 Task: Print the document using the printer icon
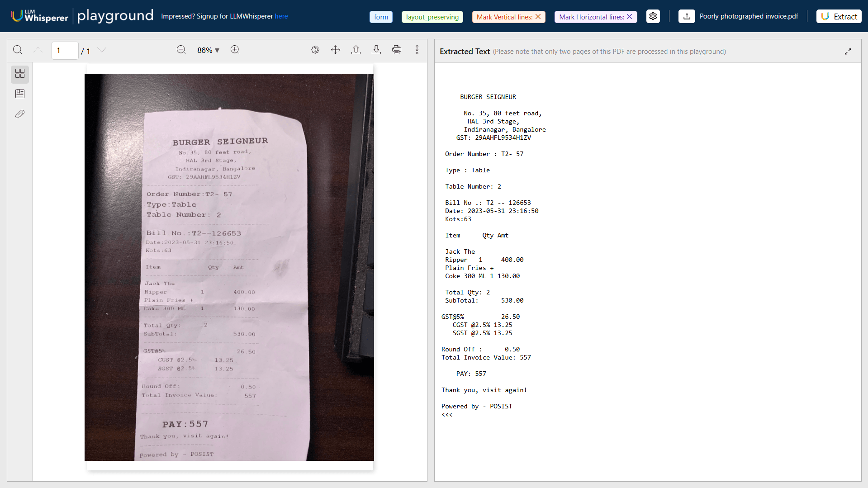coord(396,50)
